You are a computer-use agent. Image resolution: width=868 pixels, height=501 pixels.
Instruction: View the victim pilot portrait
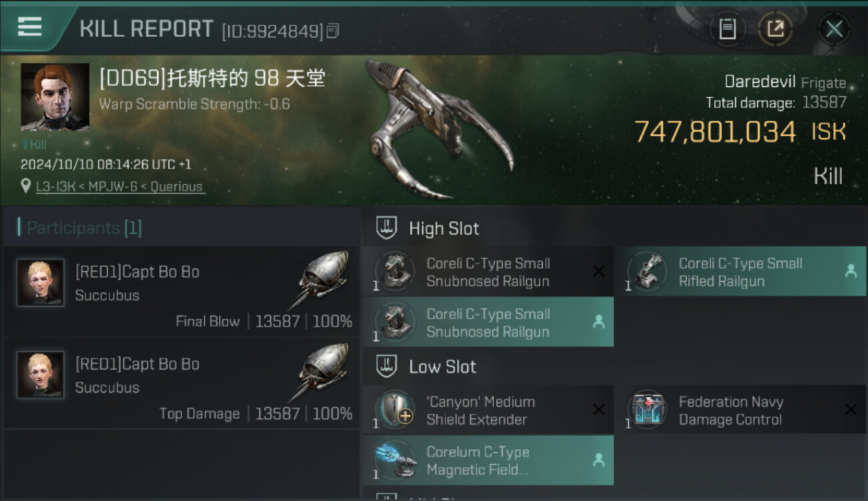coord(55,97)
